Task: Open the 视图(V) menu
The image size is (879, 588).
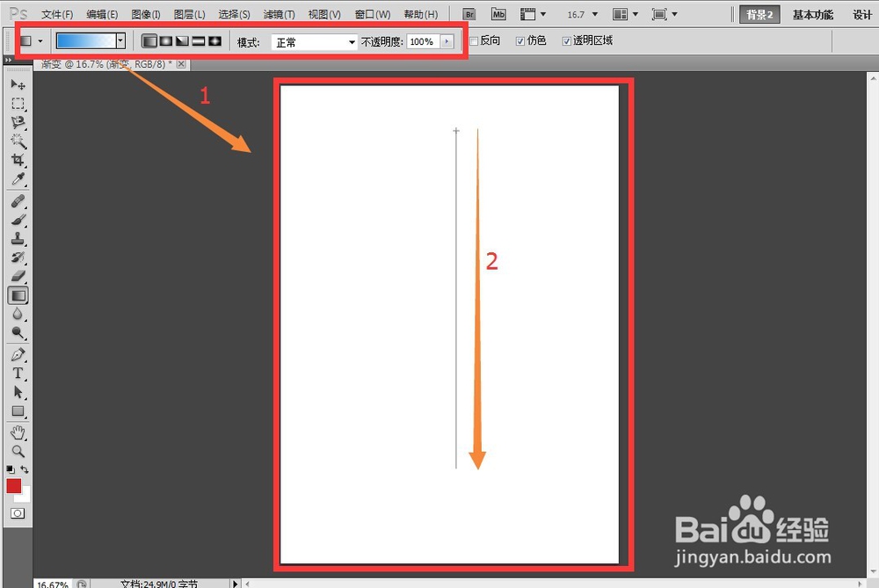Action: 324,15
